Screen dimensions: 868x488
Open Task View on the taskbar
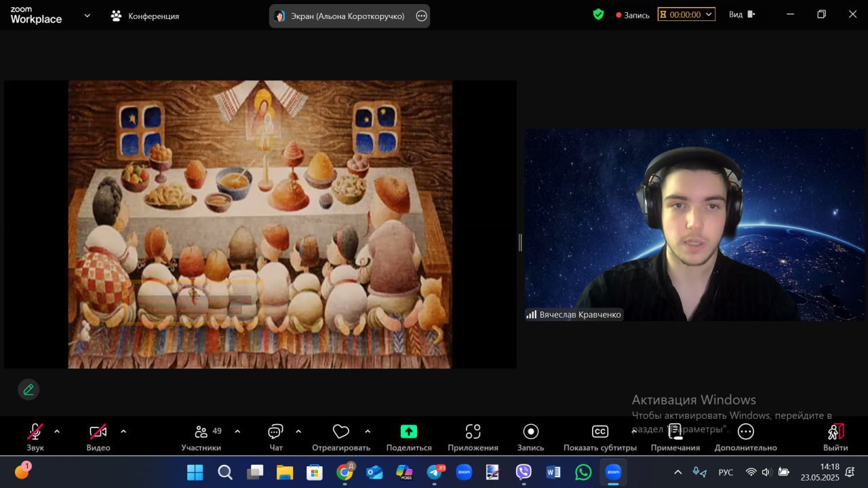coord(255,472)
